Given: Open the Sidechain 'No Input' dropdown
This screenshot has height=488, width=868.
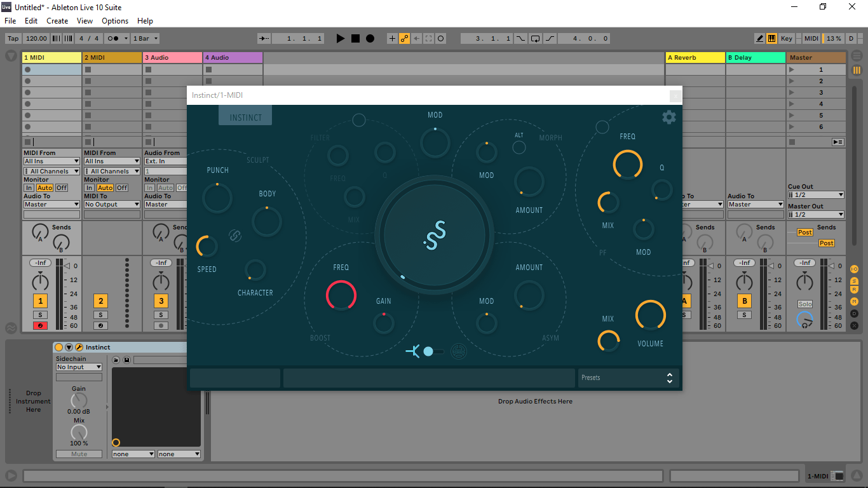Looking at the screenshot, I should [x=79, y=367].
